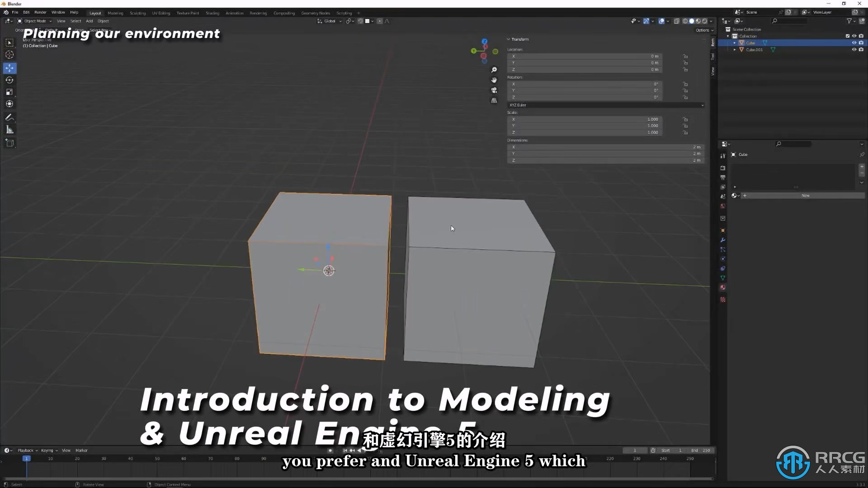Open viewport Options dropdown
868x488 pixels.
[704, 30]
